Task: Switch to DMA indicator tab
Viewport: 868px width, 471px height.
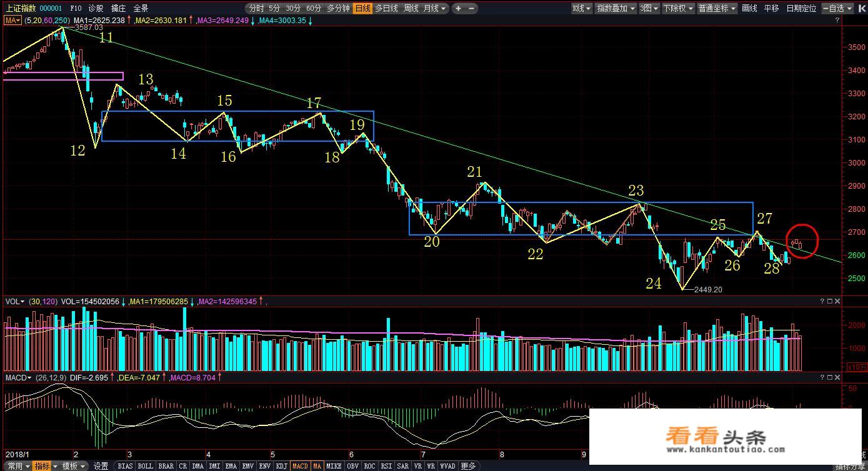Action: (197, 466)
